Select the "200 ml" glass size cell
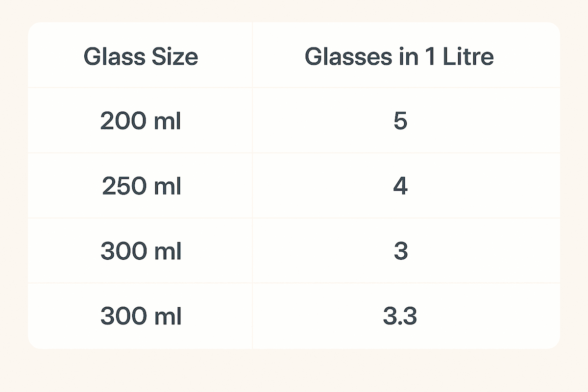 (x=141, y=122)
